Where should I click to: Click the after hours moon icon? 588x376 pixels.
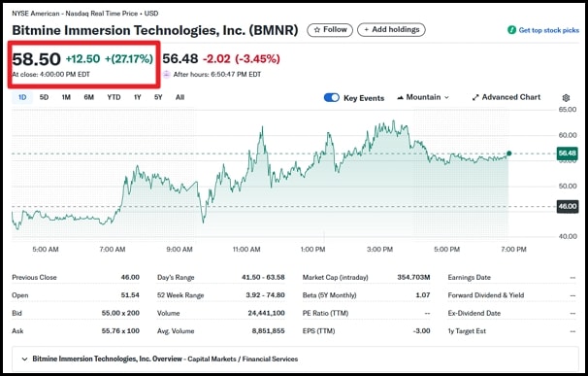point(167,75)
